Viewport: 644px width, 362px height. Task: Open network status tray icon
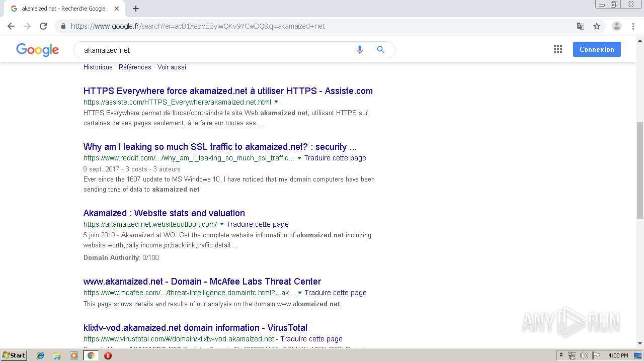pos(572,355)
